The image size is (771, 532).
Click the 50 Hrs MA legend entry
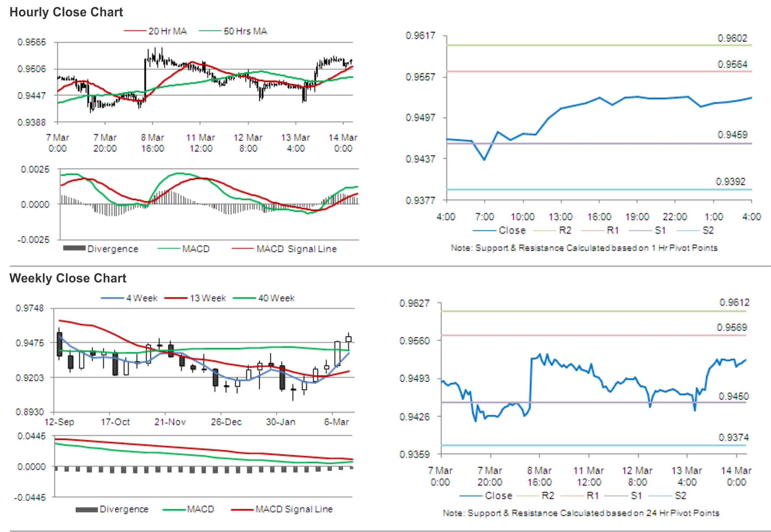coord(245,31)
